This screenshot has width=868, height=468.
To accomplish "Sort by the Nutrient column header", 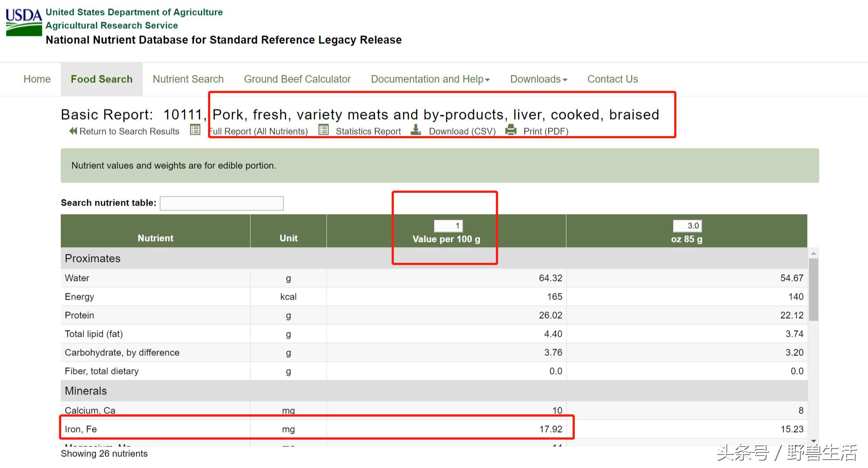I will pos(155,238).
